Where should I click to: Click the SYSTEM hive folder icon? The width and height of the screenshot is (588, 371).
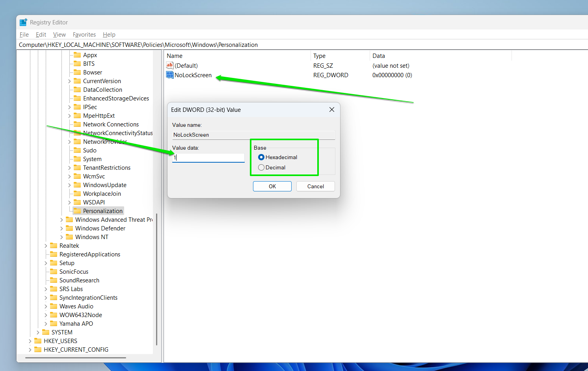[46, 332]
